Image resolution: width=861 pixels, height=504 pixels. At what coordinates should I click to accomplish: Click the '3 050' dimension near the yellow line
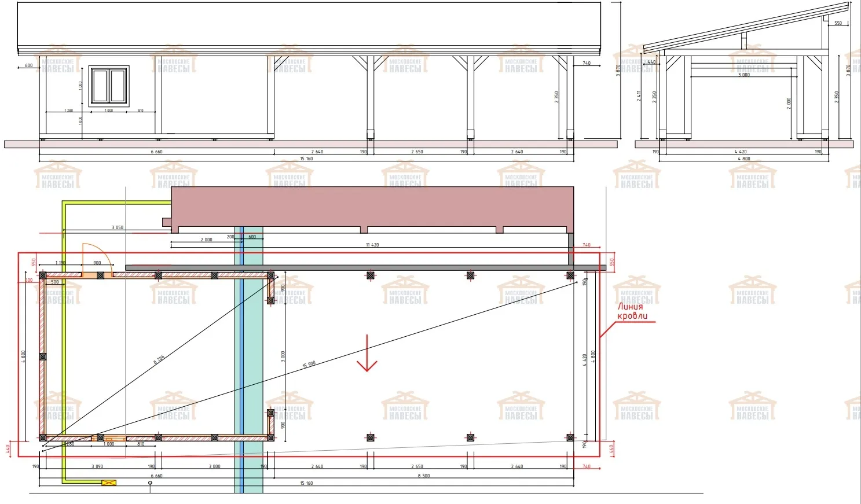point(118,227)
